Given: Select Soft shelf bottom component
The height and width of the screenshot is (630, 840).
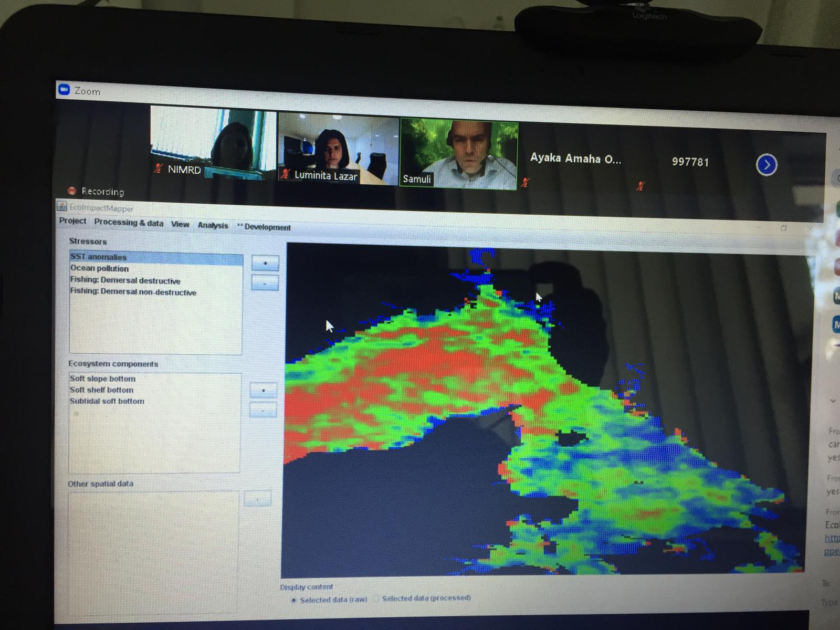Looking at the screenshot, I should coord(101,390).
